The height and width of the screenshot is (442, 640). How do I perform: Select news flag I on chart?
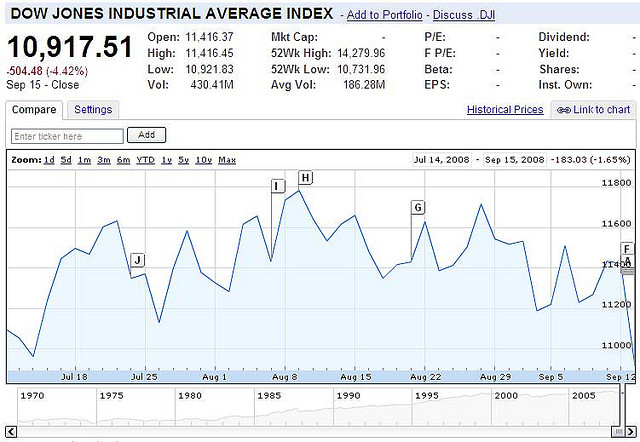pyautogui.click(x=277, y=187)
